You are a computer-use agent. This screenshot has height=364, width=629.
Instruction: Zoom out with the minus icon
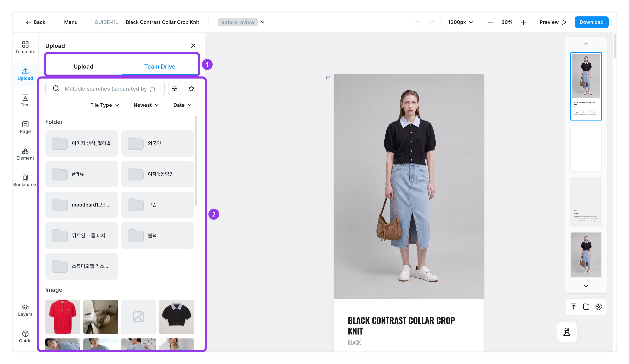pos(490,22)
